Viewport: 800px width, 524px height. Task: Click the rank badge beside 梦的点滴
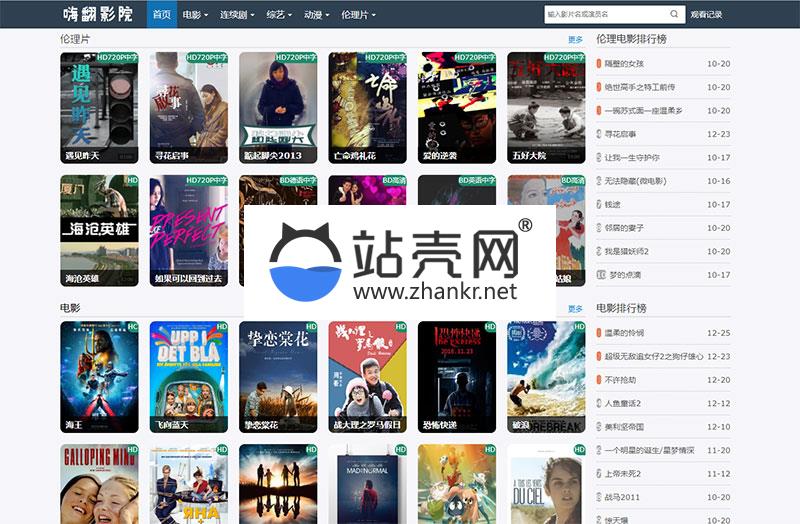(x=601, y=275)
